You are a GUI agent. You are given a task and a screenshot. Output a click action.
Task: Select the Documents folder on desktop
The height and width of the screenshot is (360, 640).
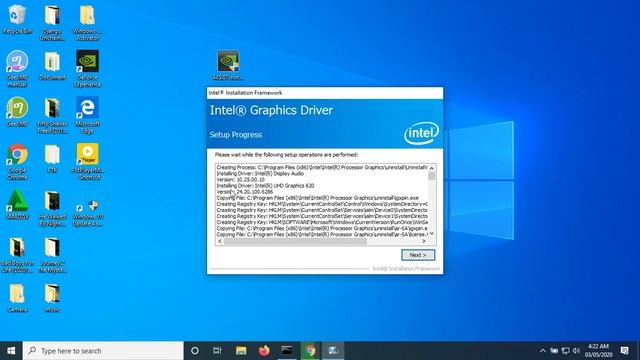coord(52,66)
